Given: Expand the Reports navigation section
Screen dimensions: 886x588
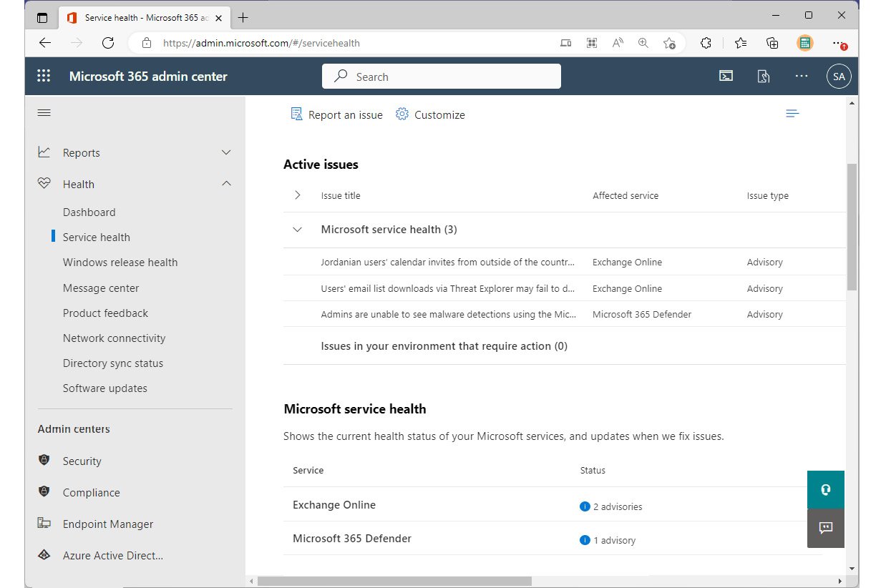Looking at the screenshot, I should (x=226, y=152).
